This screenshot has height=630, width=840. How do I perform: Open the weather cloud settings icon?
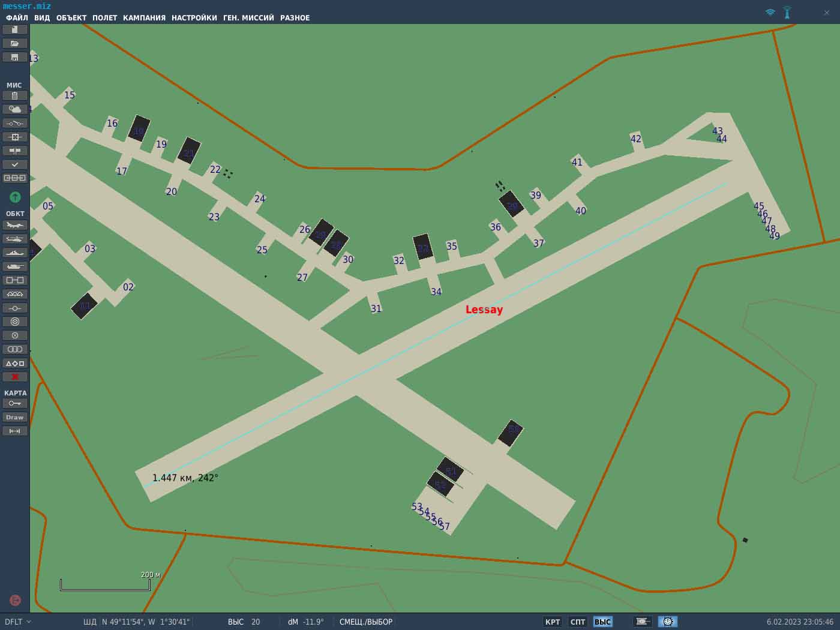click(15, 109)
